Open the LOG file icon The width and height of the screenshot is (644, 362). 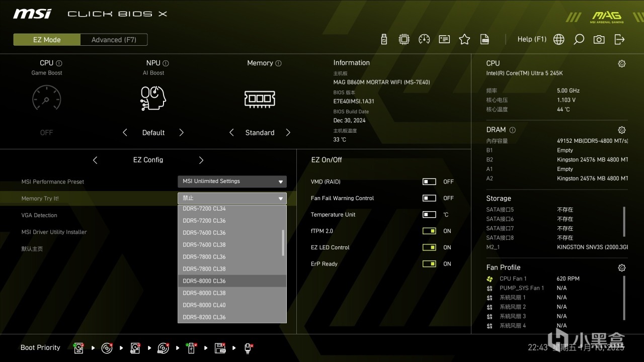pos(485,39)
